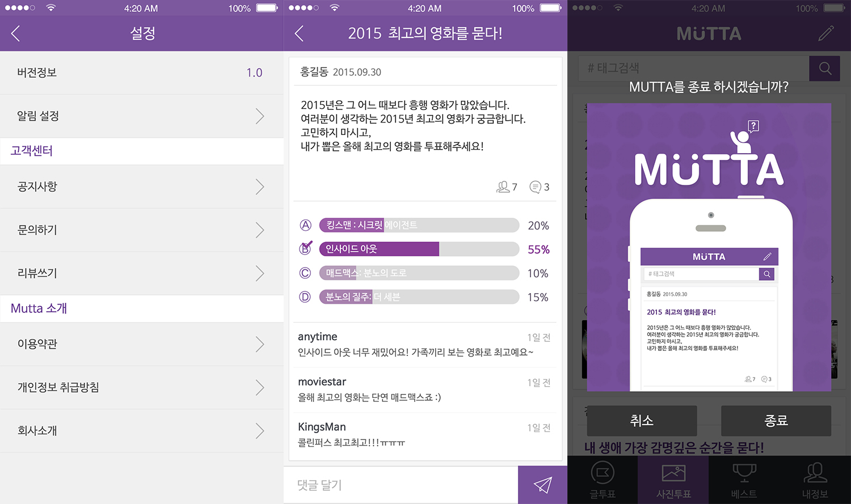851x504 pixels.
Task: Open the 공지사항 menu item
Action: [142, 187]
